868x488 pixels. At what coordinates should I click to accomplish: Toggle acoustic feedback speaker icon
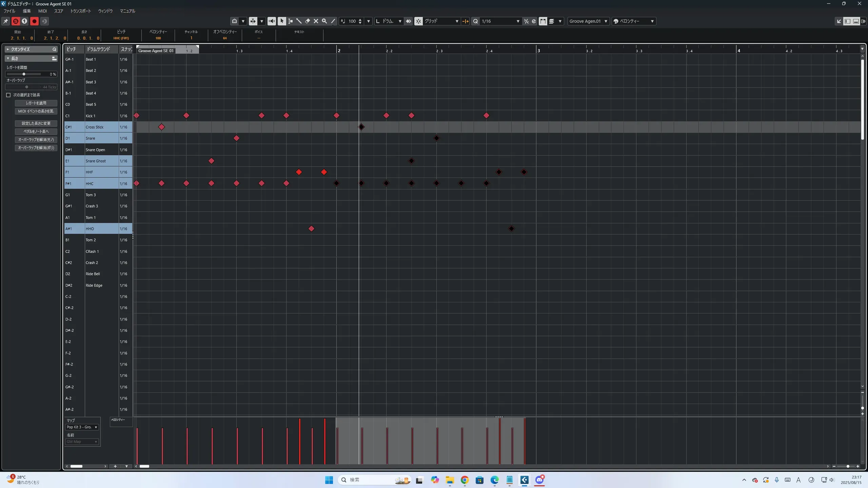tap(272, 21)
